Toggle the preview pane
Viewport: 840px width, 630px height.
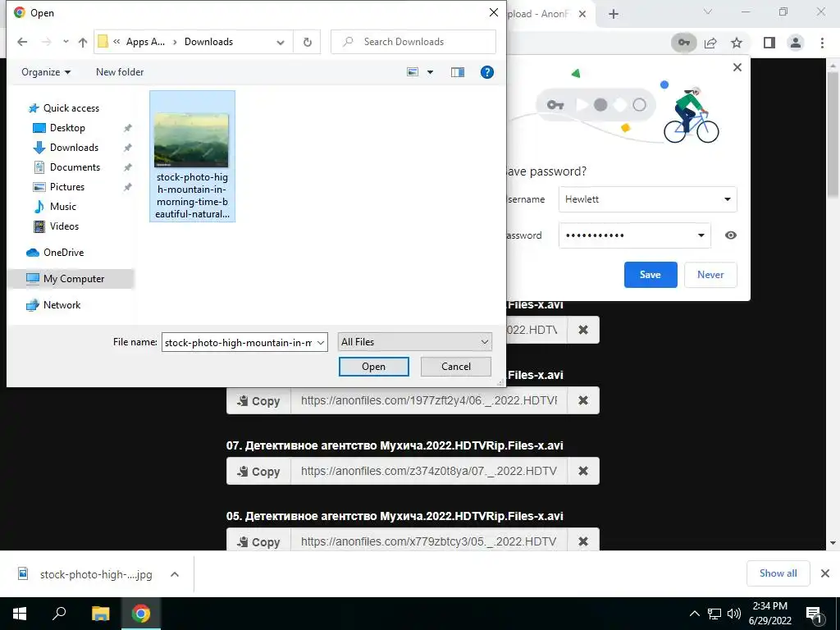(x=458, y=72)
